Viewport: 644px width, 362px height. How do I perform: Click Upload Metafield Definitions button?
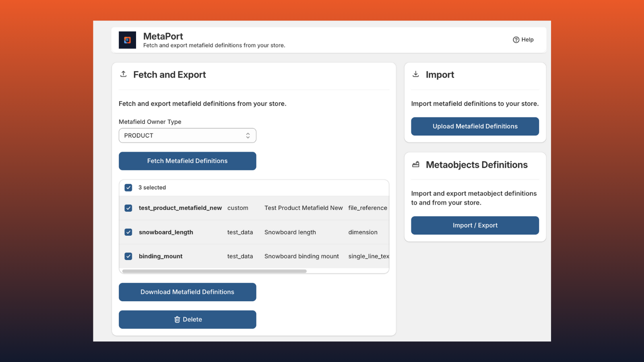tap(475, 126)
